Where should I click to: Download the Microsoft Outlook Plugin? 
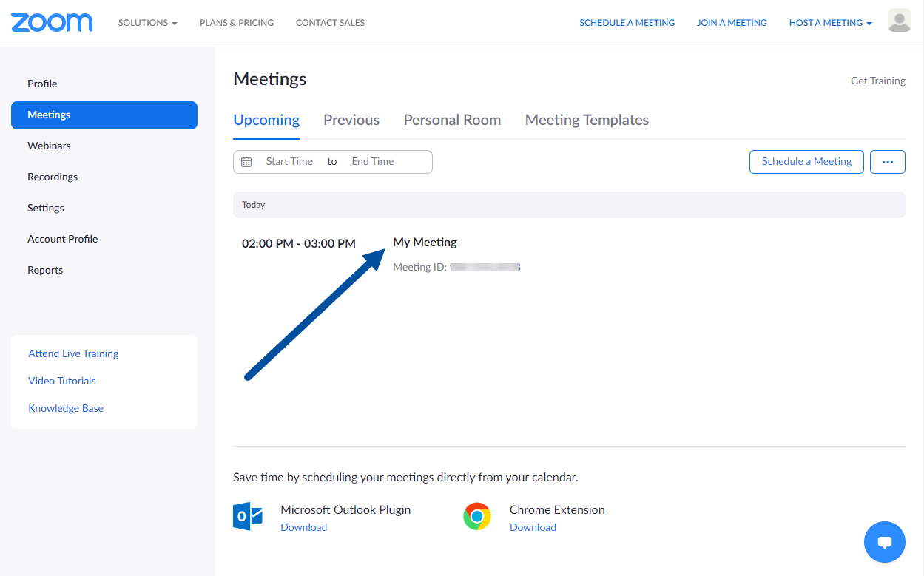pyautogui.click(x=303, y=527)
